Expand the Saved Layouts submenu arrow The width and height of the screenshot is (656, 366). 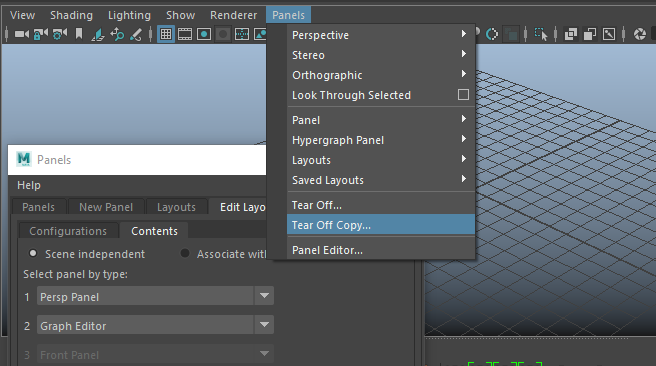(x=464, y=179)
